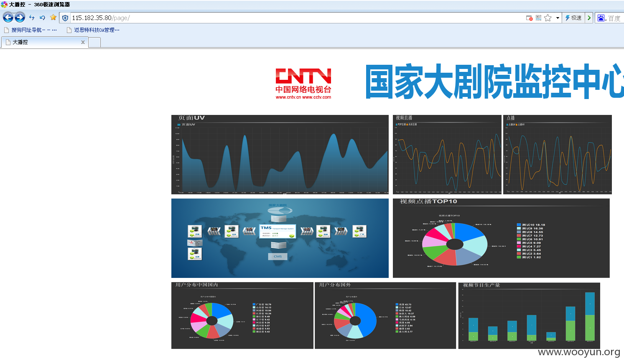Select legend row 测试9 16.36
Screen dimensions: 624x364
pyautogui.click(x=530, y=229)
